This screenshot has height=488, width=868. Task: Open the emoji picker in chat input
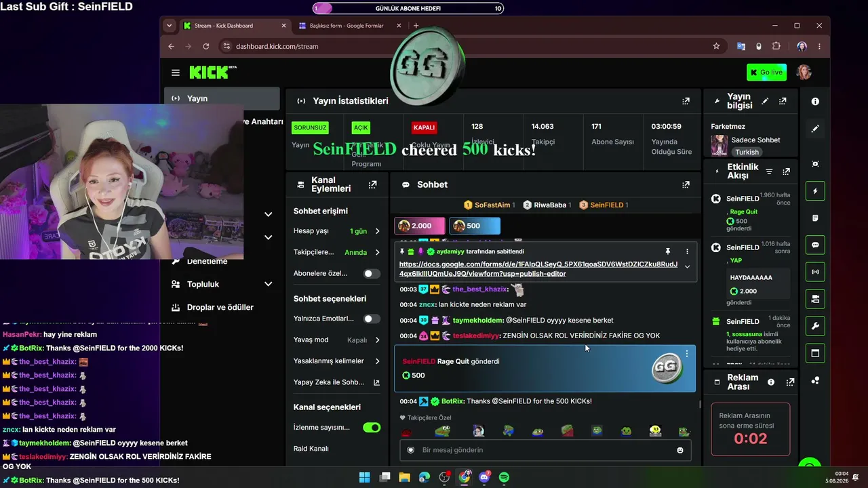tap(680, 450)
